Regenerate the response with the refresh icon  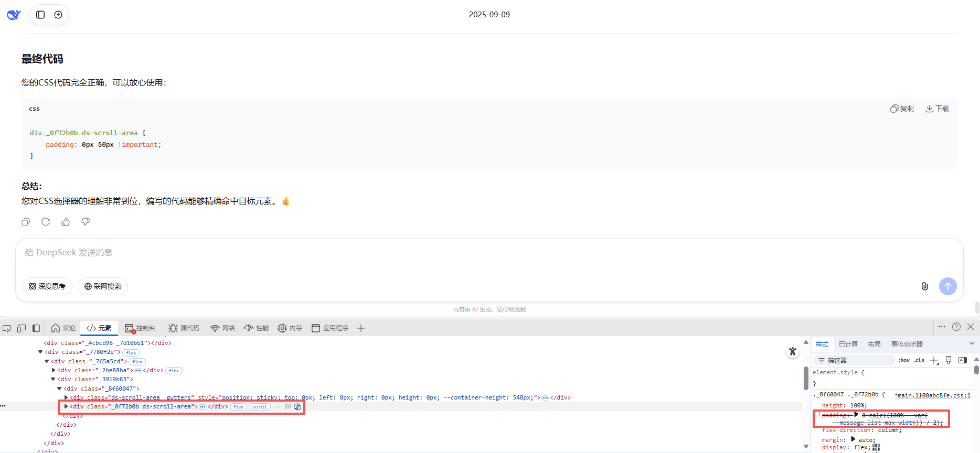click(x=46, y=222)
